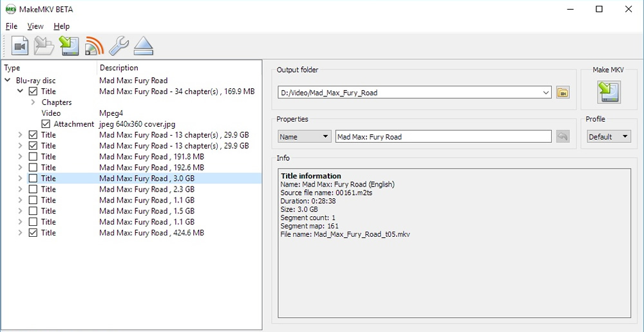The image size is (644, 332).
Task: Click the MakeMKV app icon in title bar
Action: tap(11, 9)
